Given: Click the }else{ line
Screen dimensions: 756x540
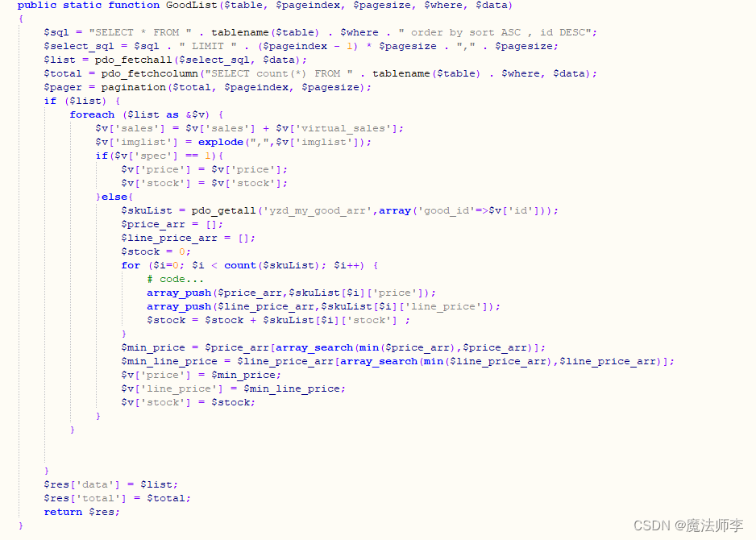Looking at the screenshot, I should [114, 197].
